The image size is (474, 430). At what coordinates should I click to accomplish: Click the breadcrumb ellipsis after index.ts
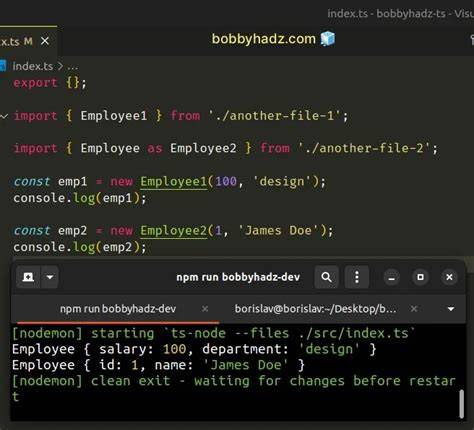point(73,67)
